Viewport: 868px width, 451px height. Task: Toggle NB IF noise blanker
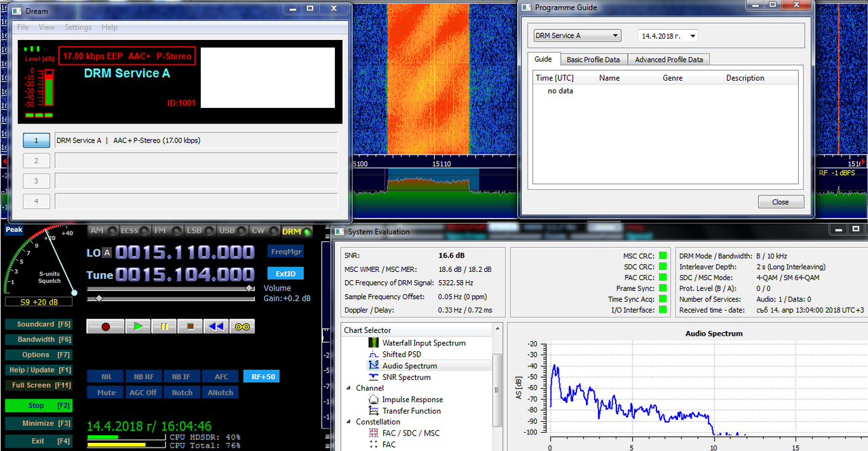click(x=182, y=376)
